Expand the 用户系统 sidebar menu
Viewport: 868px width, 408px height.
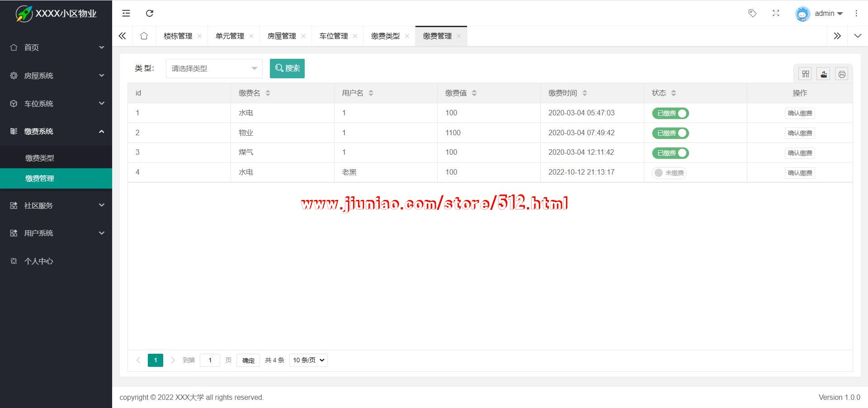56,233
